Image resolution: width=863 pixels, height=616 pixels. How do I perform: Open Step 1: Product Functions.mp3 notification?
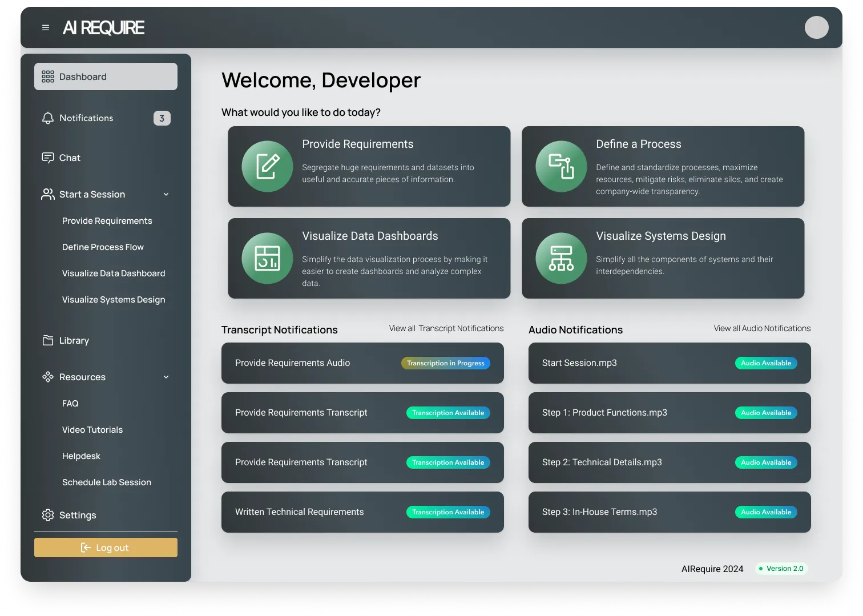coord(670,413)
